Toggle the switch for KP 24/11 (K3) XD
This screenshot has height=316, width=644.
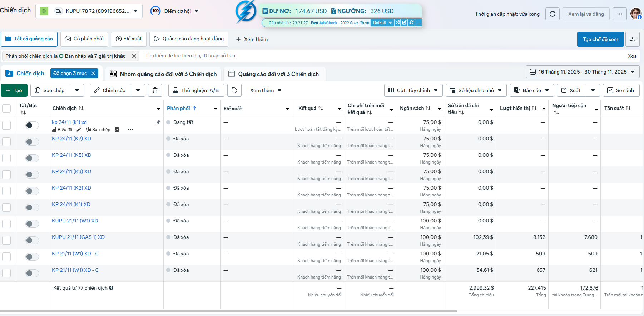click(32, 175)
